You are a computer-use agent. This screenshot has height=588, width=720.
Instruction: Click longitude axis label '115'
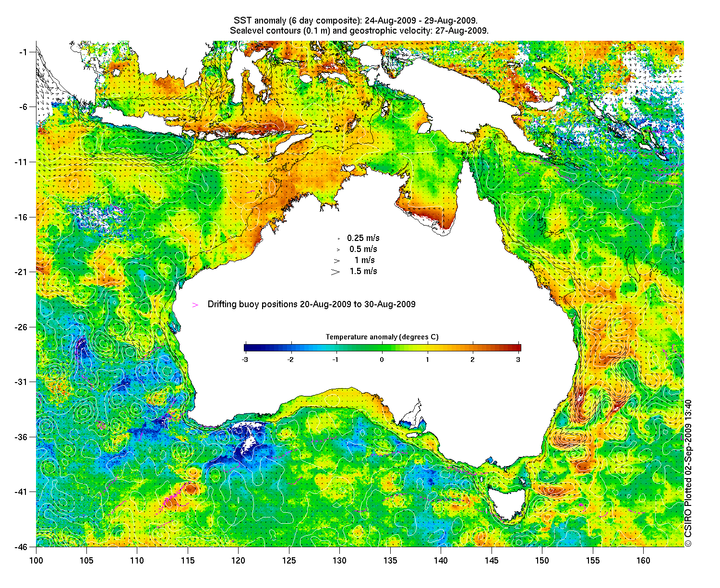188,561
